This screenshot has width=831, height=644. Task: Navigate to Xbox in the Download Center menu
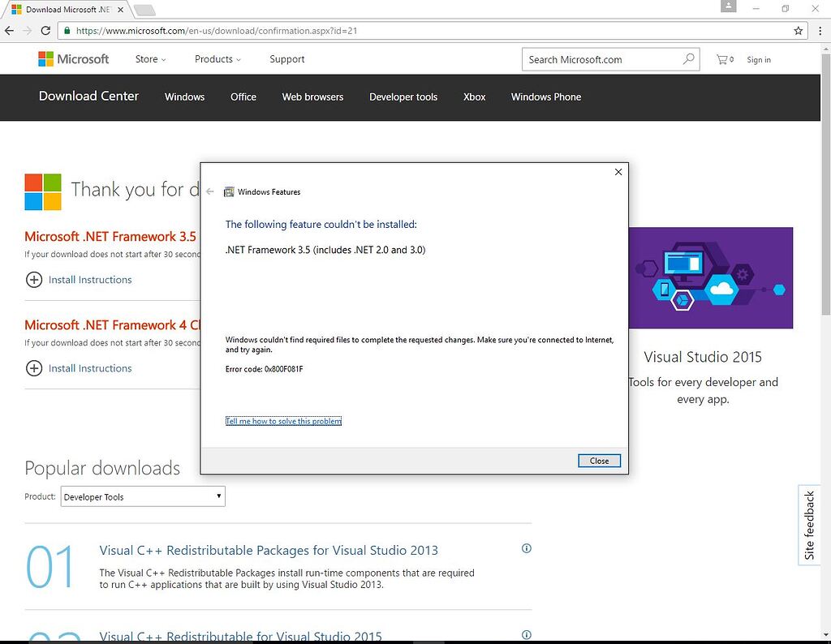pos(474,97)
